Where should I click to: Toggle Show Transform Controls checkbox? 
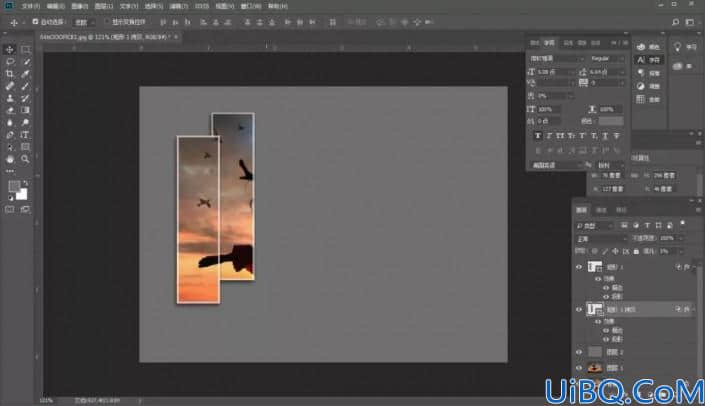(107, 22)
